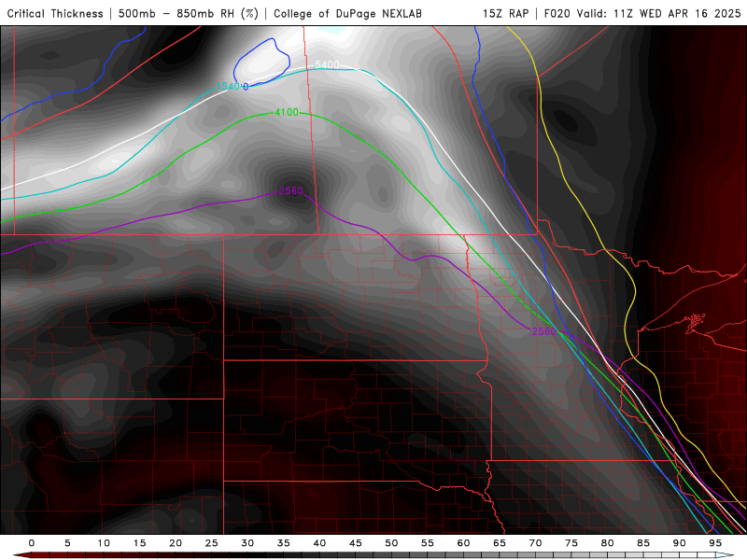
Task: Click the "5" value on the colorbar
Action: pos(67,543)
